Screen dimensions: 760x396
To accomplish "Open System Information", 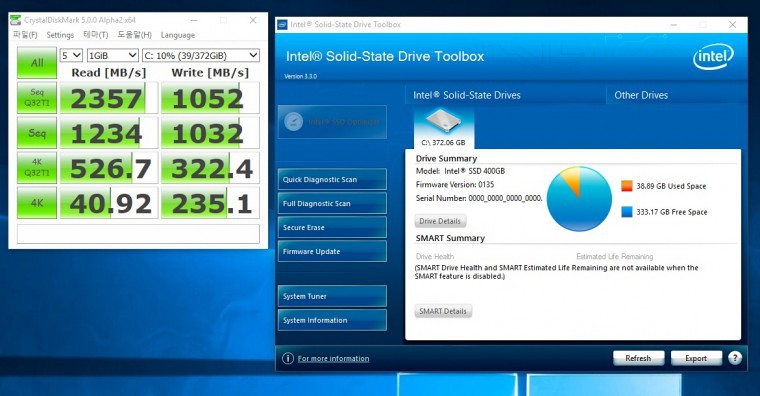I will [x=332, y=320].
